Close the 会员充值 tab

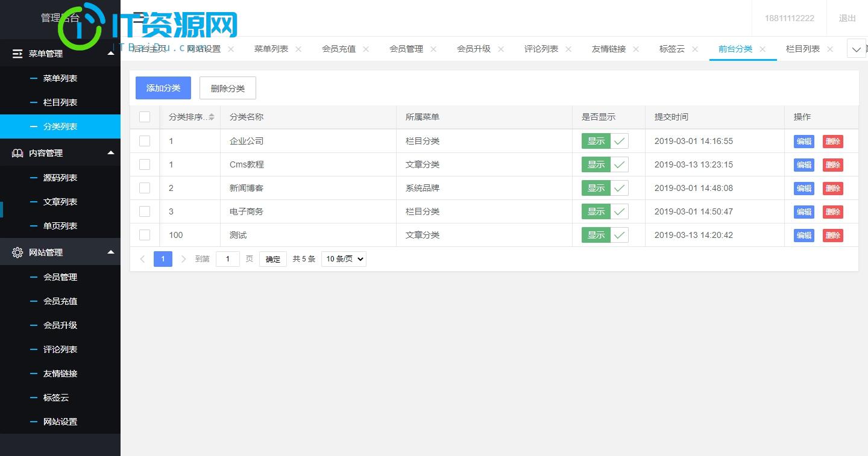[366, 49]
